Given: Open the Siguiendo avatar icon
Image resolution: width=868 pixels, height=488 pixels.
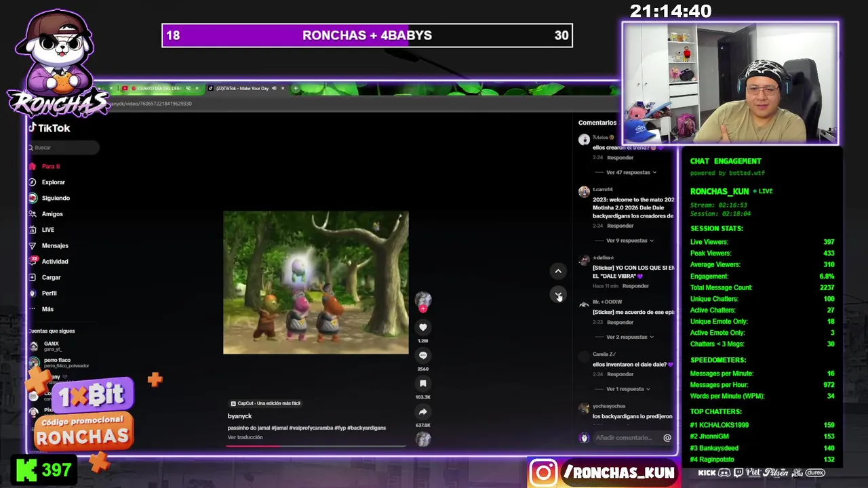Looking at the screenshot, I should pyautogui.click(x=32, y=198).
